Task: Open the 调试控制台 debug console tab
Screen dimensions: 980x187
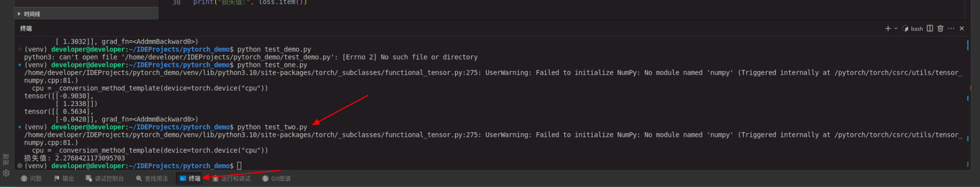Action: tap(105, 179)
